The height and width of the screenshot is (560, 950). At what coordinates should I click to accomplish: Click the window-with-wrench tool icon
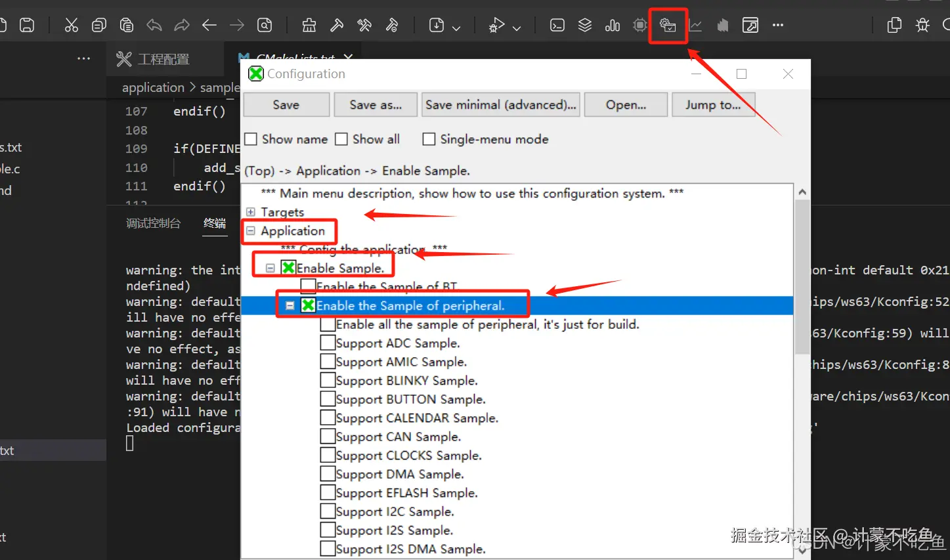750,25
